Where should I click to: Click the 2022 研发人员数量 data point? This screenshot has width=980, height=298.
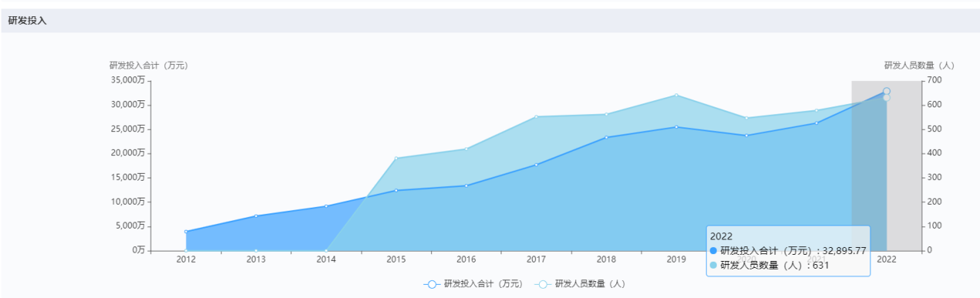tap(887, 97)
